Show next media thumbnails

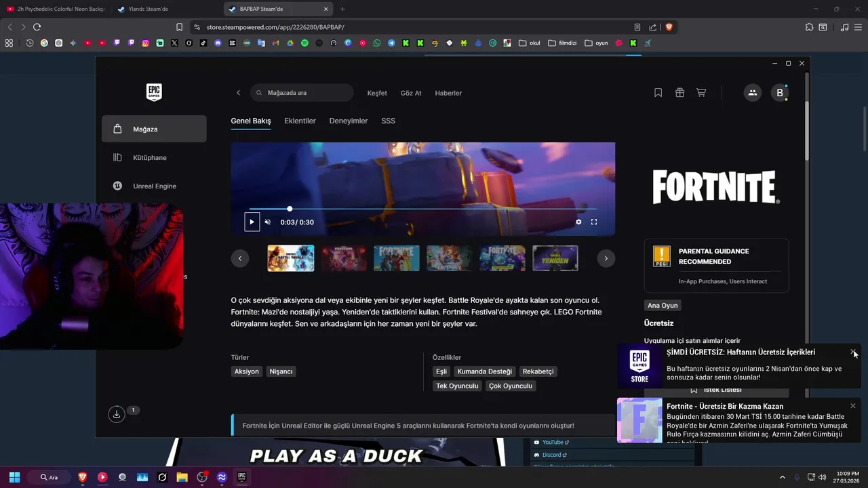606,258
